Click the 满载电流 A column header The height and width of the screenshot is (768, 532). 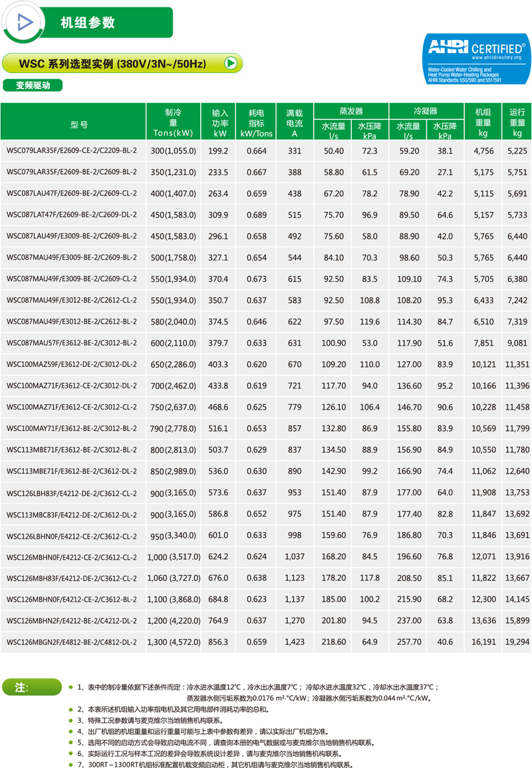click(x=294, y=123)
